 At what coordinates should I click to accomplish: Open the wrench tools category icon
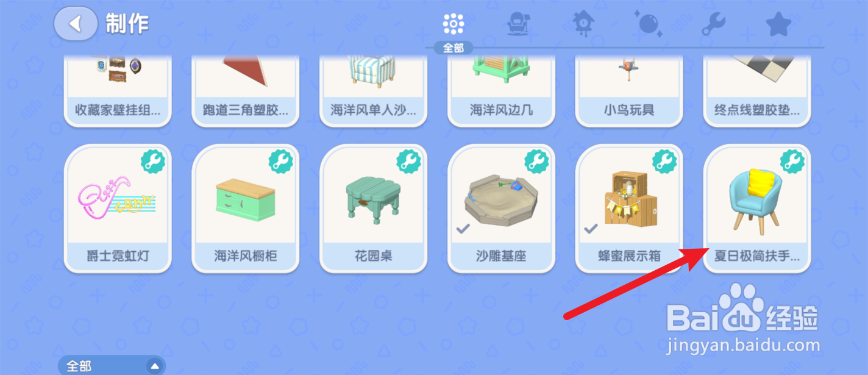pos(713,24)
